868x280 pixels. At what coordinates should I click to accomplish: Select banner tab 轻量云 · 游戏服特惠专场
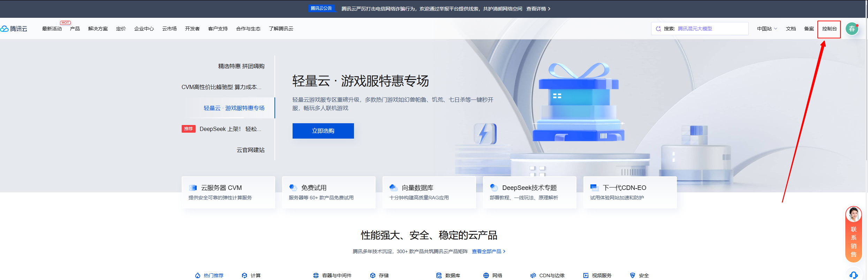(x=234, y=108)
